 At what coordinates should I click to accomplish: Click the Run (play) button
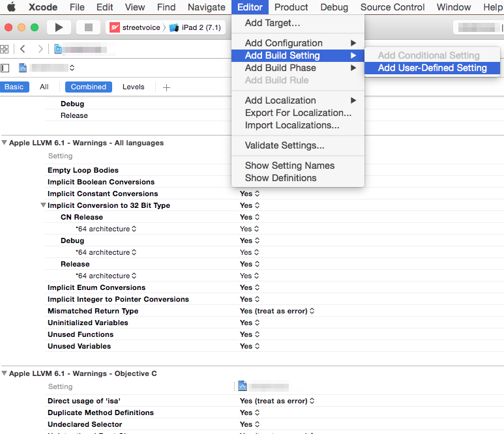(59, 27)
